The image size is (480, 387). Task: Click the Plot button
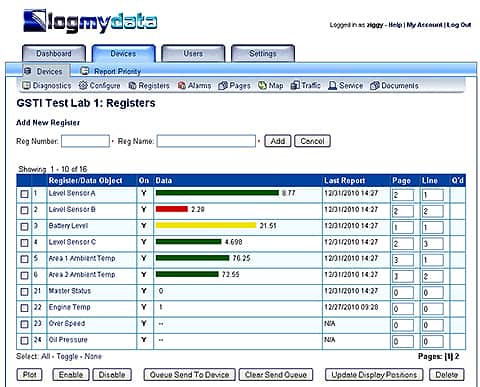click(29, 375)
